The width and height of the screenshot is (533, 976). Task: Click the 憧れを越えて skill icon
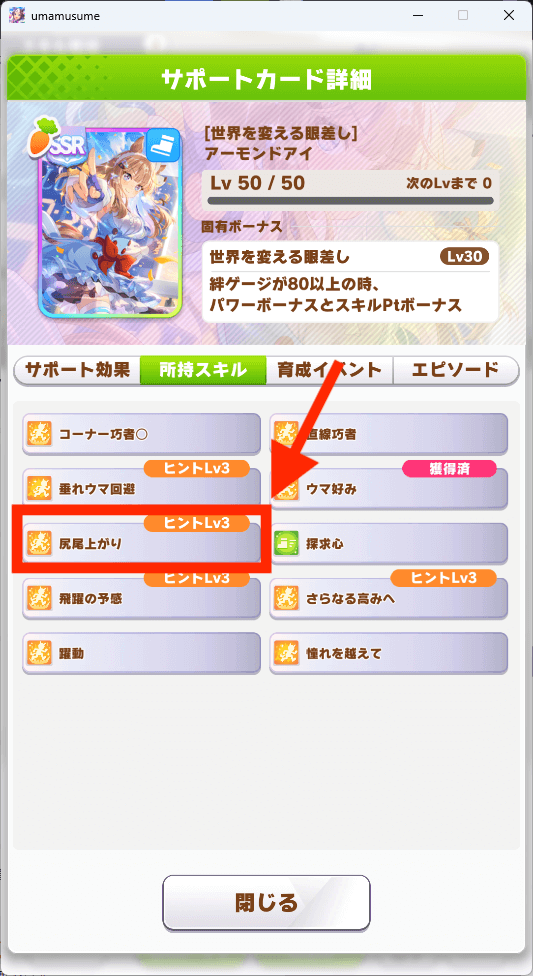(286, 654)
